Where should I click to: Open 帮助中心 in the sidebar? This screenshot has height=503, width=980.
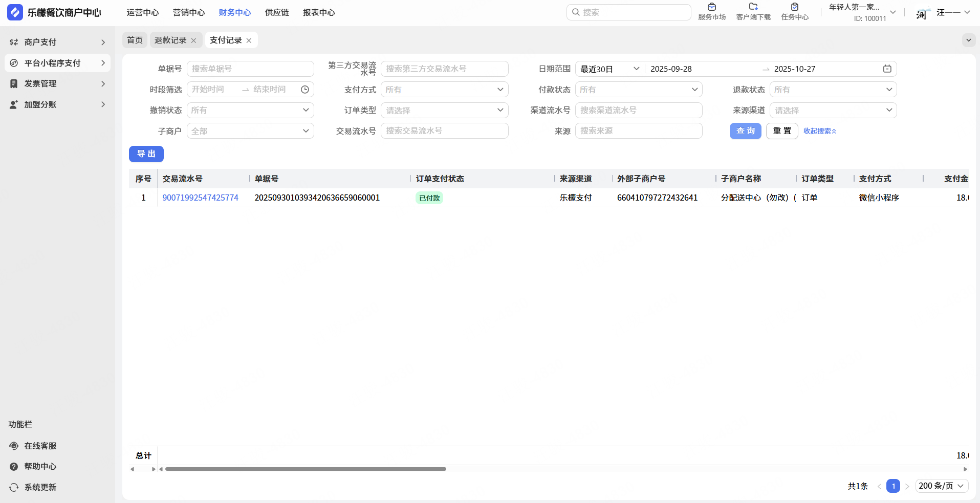click(x=40, y=466)
